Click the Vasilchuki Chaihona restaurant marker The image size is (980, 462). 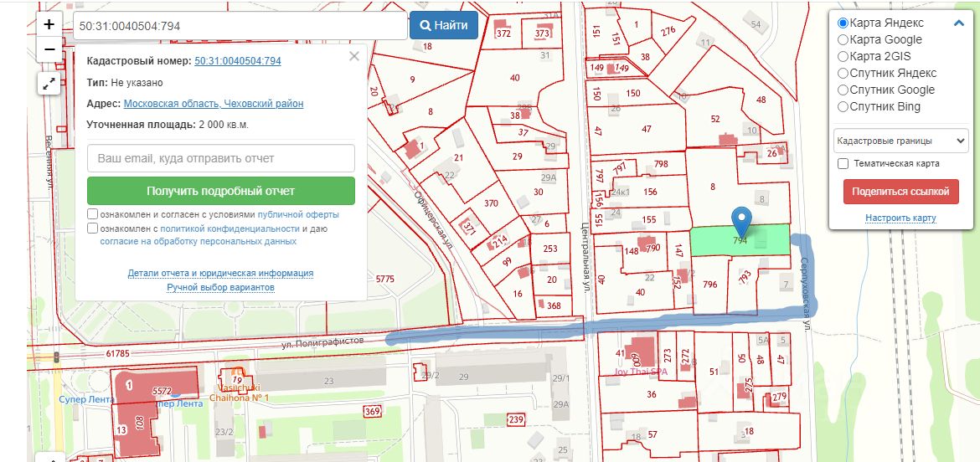[236, 376]
